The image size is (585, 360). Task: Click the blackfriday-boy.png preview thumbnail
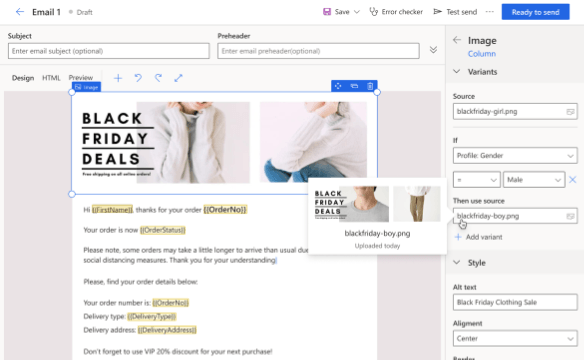click(377, 204)
